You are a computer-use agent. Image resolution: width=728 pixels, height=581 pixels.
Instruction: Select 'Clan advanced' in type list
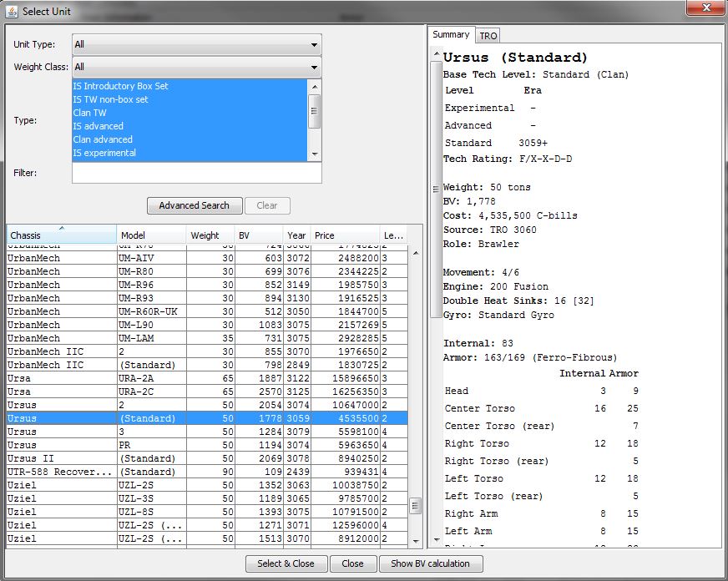tap(190, 139)
